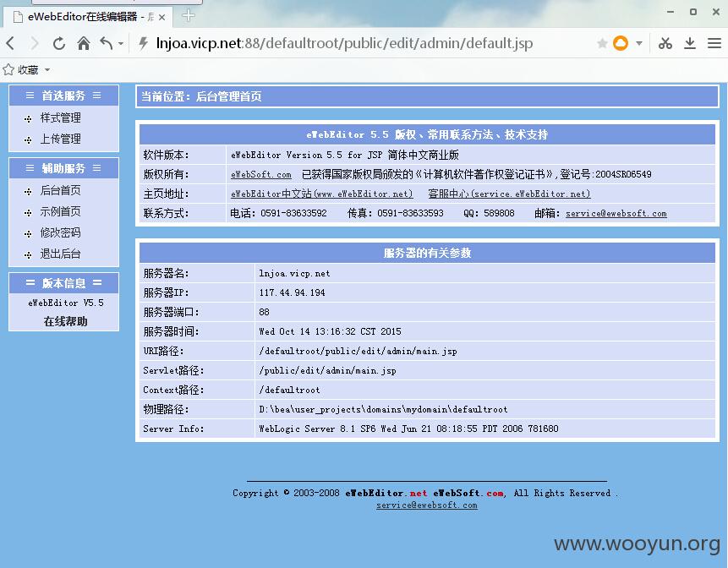Close the eWebEditor在线编辑器 tab
Viewport: 728px width, 568px height.
point(161,17)
